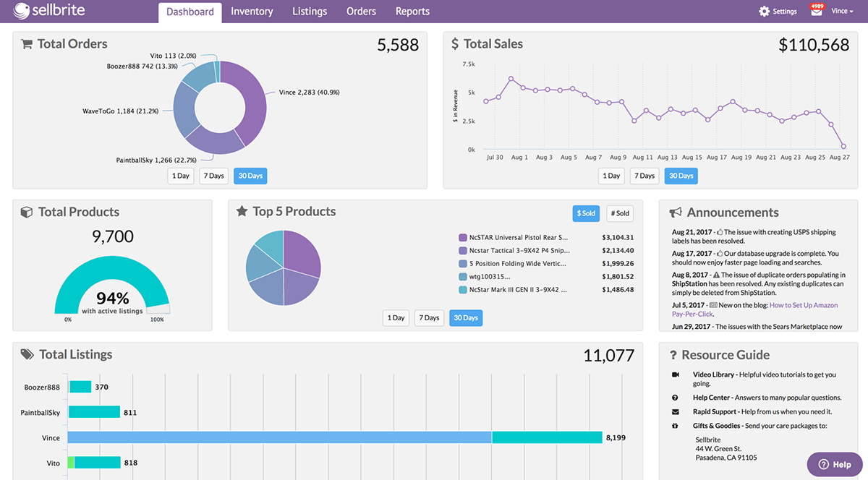Open the Vince user dropdown menu
868x480 pixels.
tap(842, 12)
